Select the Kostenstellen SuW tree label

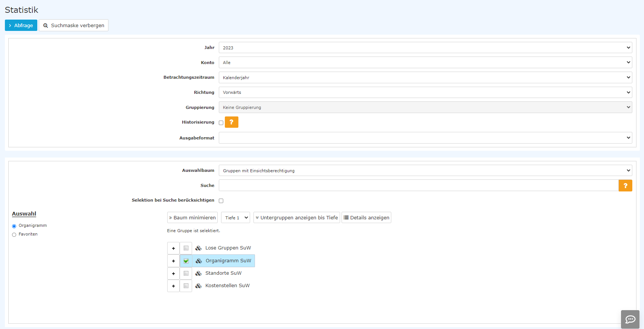[227, 286]
